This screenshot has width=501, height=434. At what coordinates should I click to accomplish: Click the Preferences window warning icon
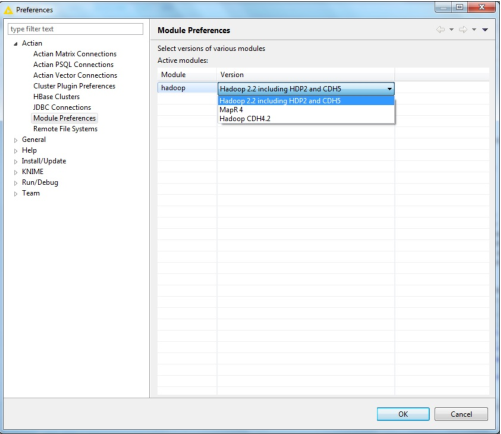[8, 10]
